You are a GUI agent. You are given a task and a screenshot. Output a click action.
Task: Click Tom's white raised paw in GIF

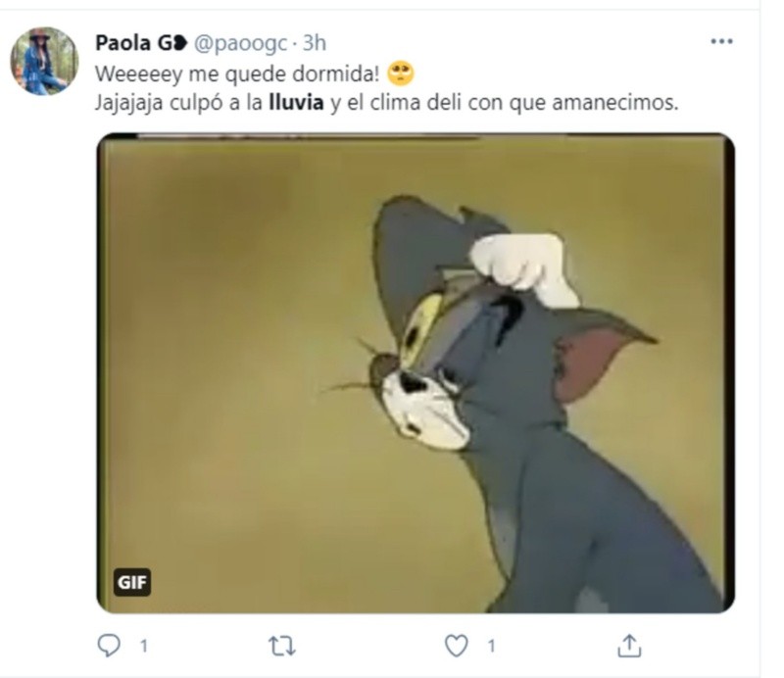[x=524, y=268]
